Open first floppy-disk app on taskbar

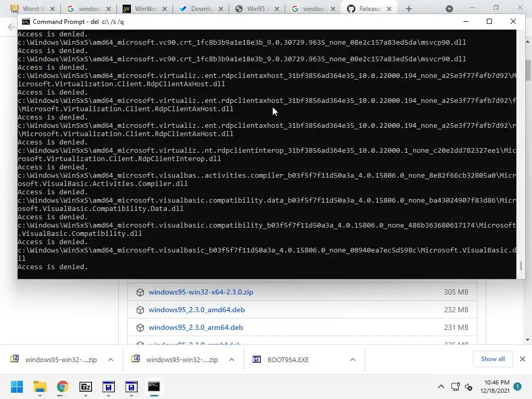pos(109,387)
